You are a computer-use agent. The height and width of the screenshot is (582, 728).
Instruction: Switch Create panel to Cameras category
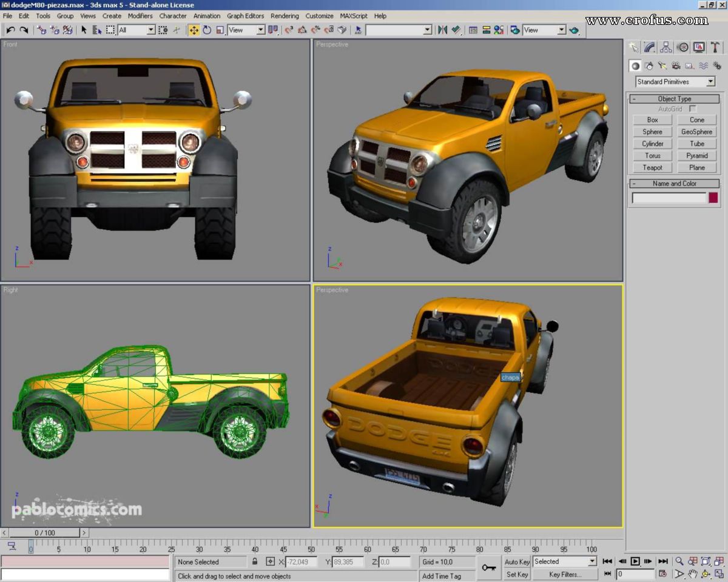click(676, 65)
